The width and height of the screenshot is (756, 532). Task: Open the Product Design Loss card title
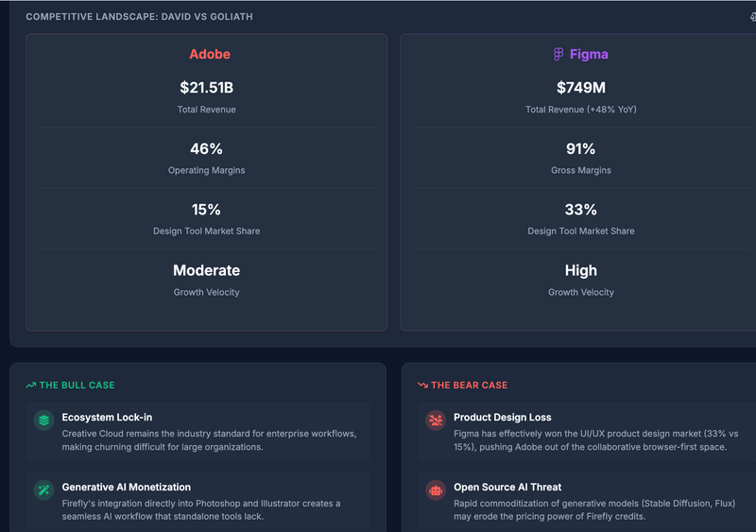point(503,418)
